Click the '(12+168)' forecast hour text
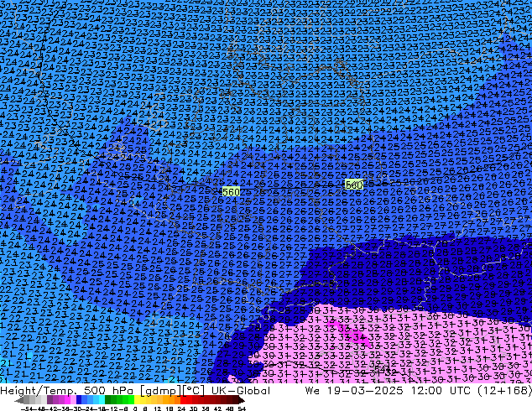532x411 pixels. click(504, 391)
